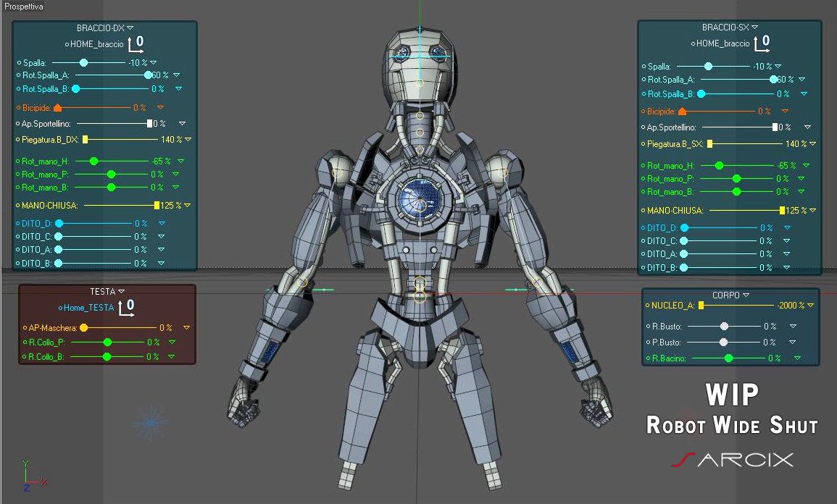The width and height of the screenshot is (837, 504).
Task: Toggle keyframe dot of Rot_mano_H in BRACCIO-SX
Action: [x=644, y=166]
